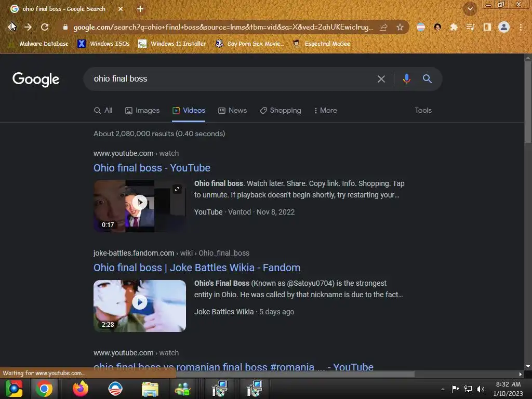Reload the page with the refresh icon
This screenshot has width=532, height=399.
click(x=45, y=27)
